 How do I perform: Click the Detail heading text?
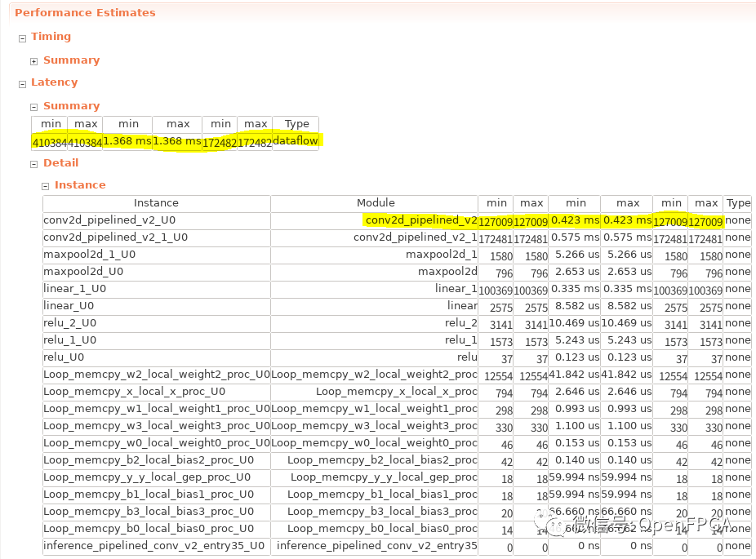60,162
